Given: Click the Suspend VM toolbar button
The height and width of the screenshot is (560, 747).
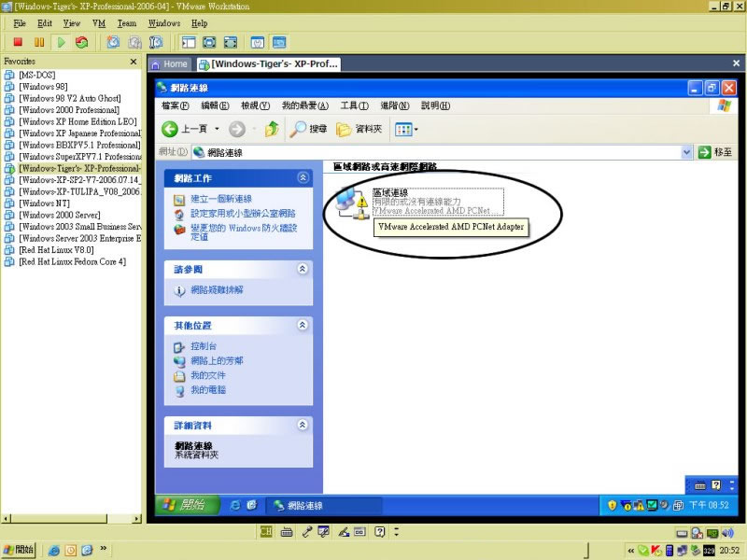Looking at the screenshot, I should point(39,42).
